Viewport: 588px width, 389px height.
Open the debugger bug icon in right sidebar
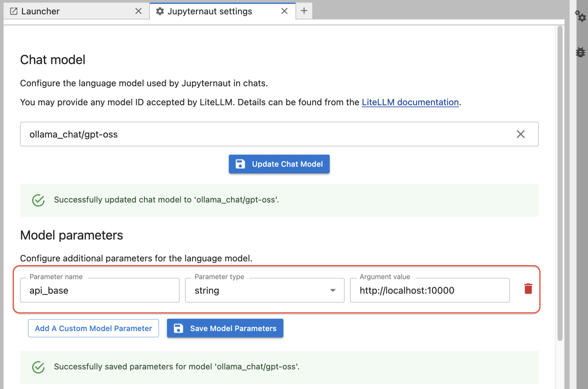(580, 52)
